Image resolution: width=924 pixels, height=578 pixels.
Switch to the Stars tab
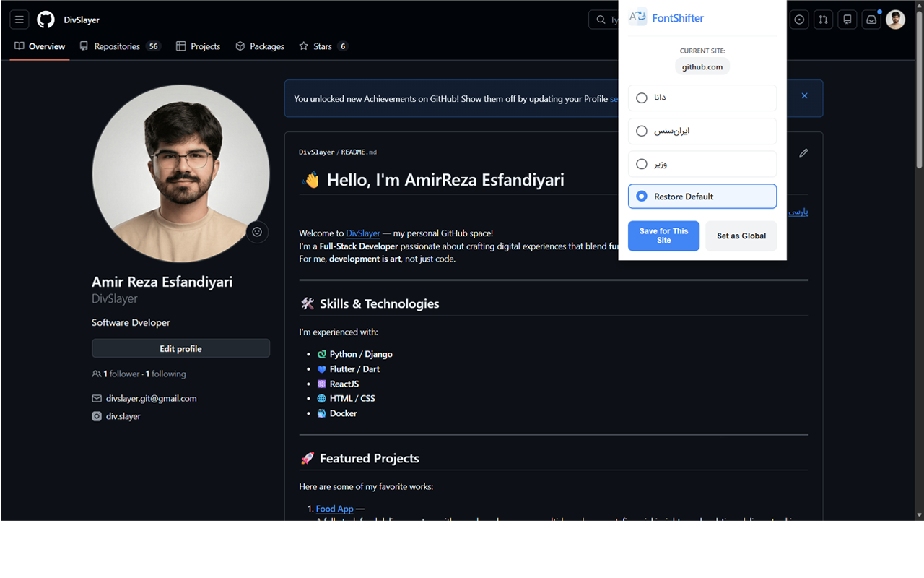click(x=323, y=46)
